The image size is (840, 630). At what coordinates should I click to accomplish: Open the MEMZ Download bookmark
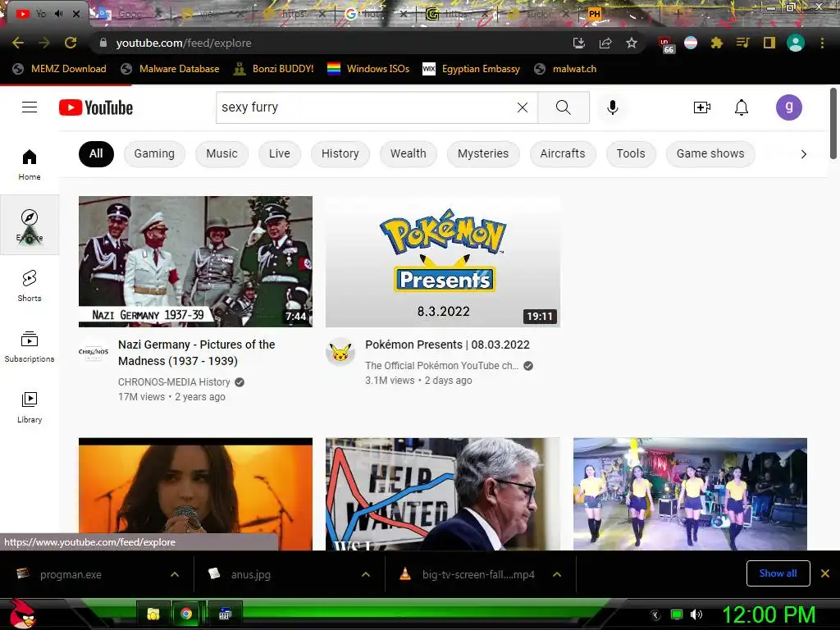(59, 69)
